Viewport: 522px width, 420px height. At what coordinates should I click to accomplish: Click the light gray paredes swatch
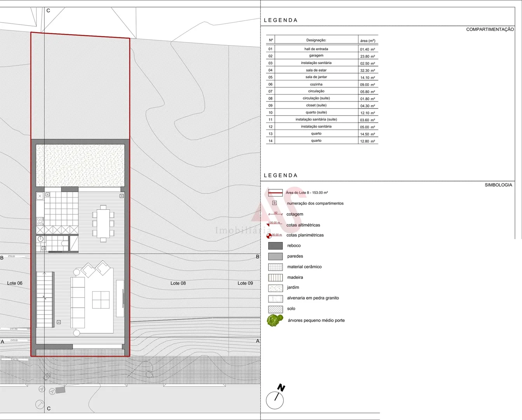coord(276,256)
